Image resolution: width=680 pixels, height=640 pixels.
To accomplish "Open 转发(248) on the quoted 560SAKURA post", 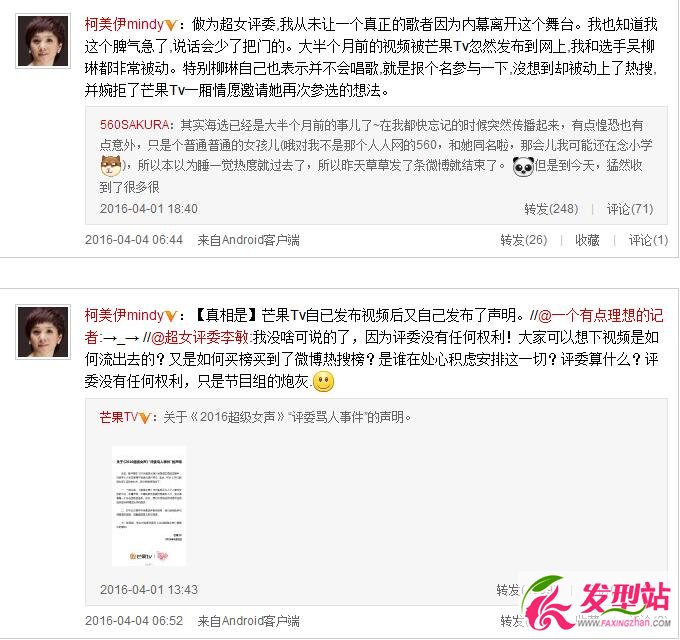I will (551, 209).
